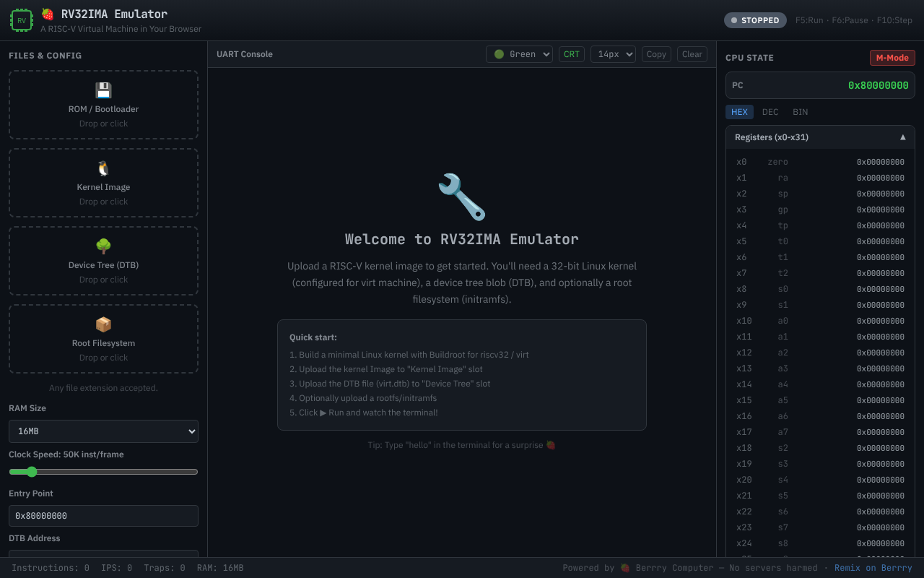Adjust the Clock Speed slider

pos(103,472)
